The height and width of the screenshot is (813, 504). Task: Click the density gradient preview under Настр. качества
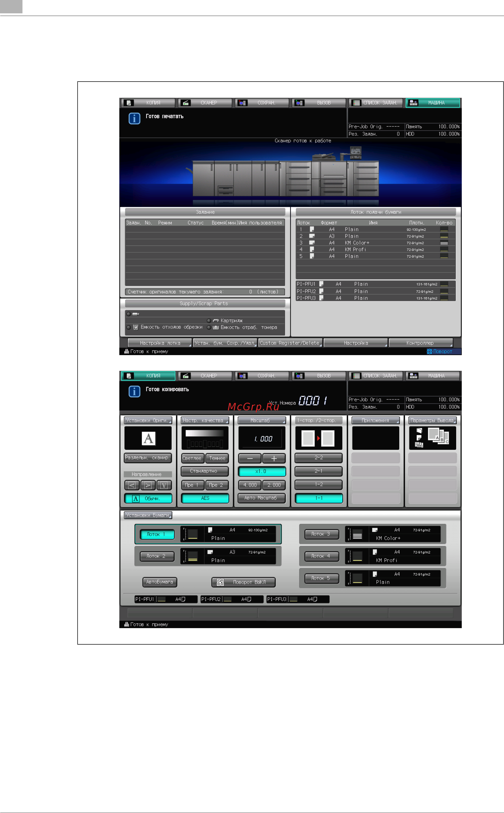coord(205,438)
